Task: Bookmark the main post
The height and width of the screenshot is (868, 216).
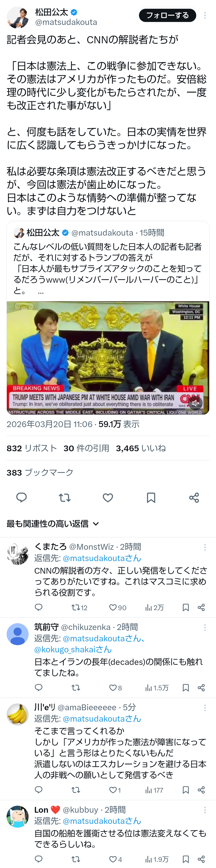Action: [x=151, y=498]
